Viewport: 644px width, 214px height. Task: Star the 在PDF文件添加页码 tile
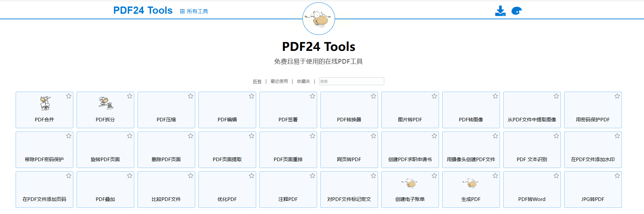coord(69,176)
